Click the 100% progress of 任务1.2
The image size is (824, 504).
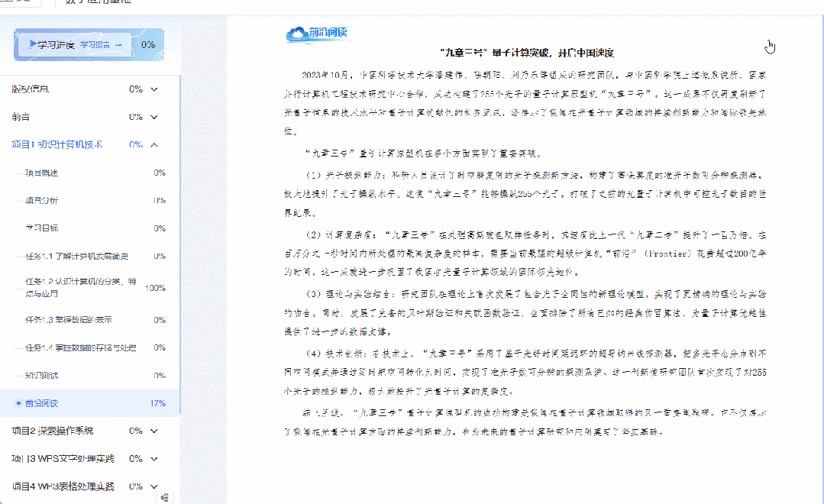coord(155,288)
